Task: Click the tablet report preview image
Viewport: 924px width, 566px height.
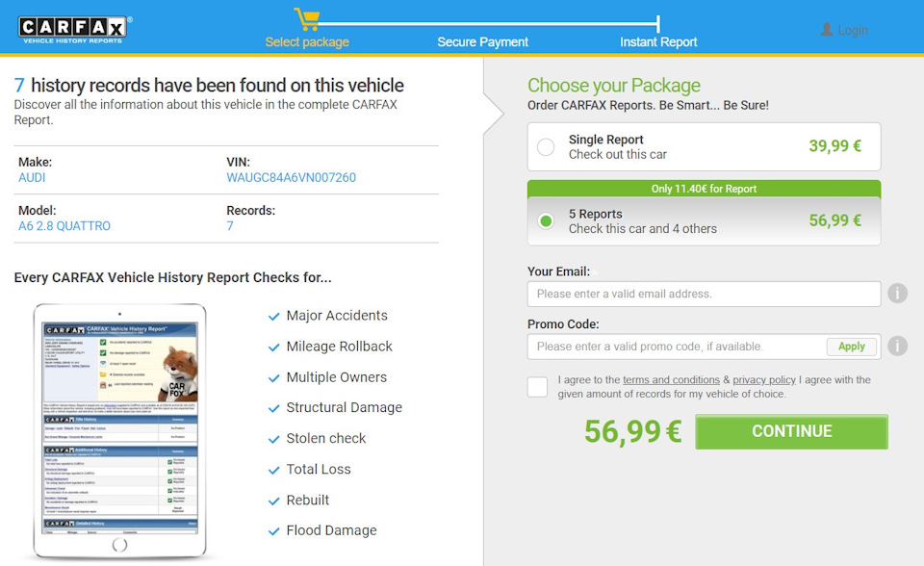Action: click(119, 431)
